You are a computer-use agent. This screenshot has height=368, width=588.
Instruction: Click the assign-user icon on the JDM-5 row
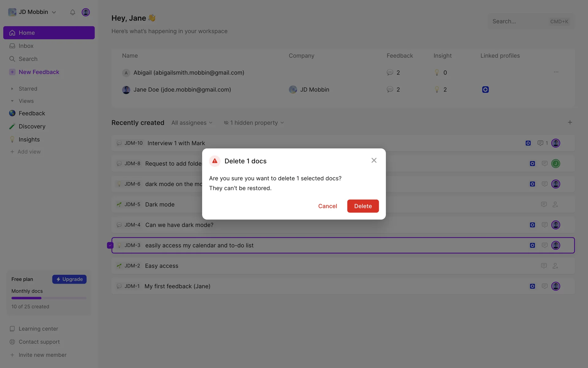click(555, 205)
